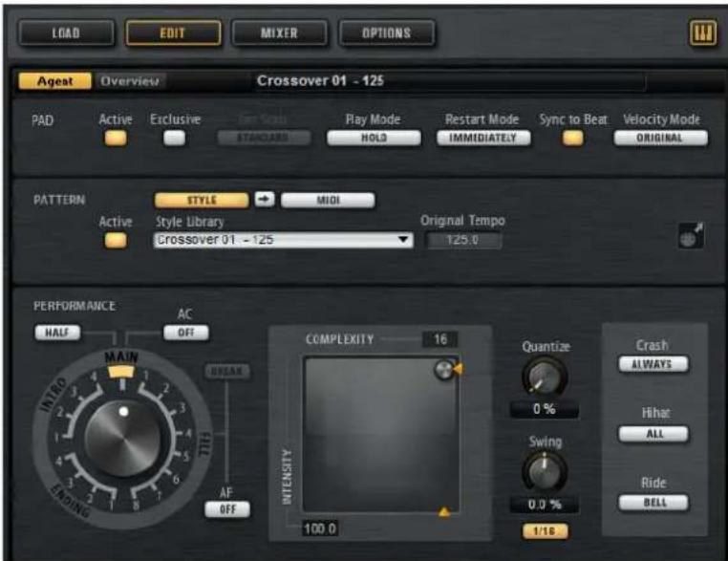Toggle the Sync to Beat switch
The image size is (728, 561).
(573, 138)
